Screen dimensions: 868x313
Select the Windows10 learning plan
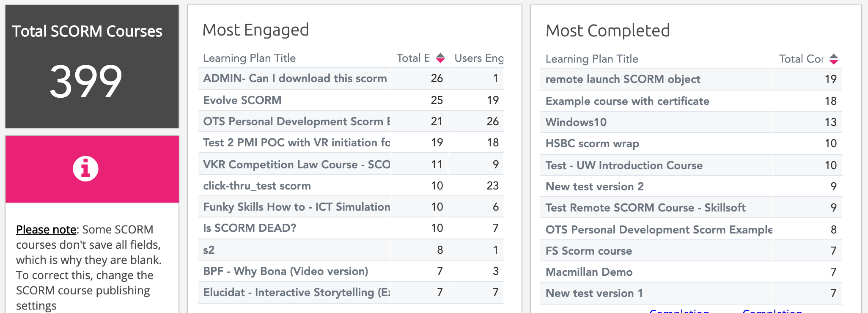tap(576, 122)
